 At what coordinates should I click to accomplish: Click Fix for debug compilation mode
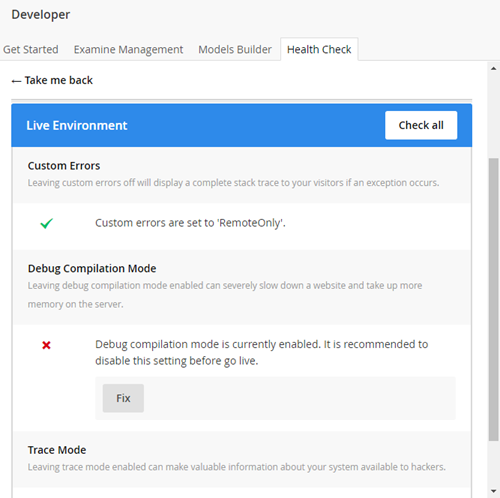pos(123,398)
